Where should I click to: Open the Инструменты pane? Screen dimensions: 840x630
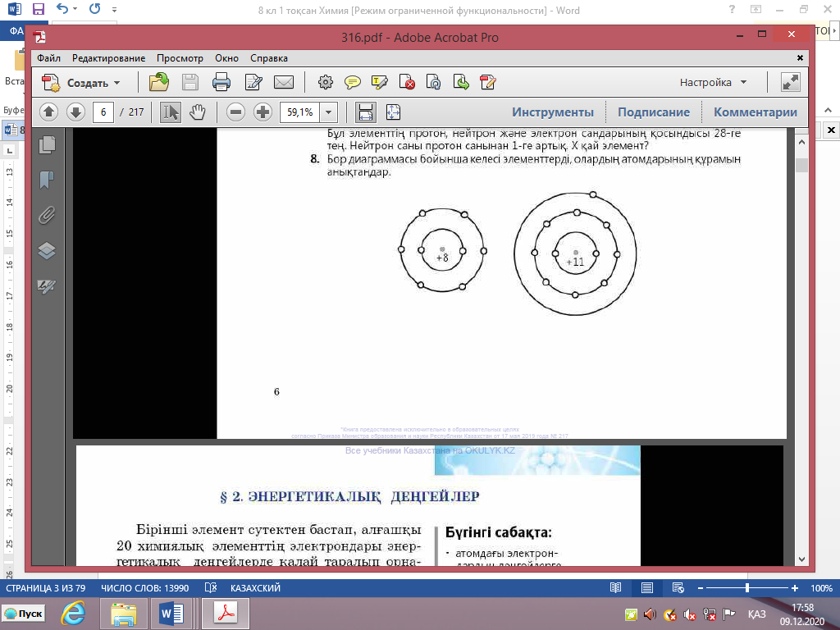point(552,112)
